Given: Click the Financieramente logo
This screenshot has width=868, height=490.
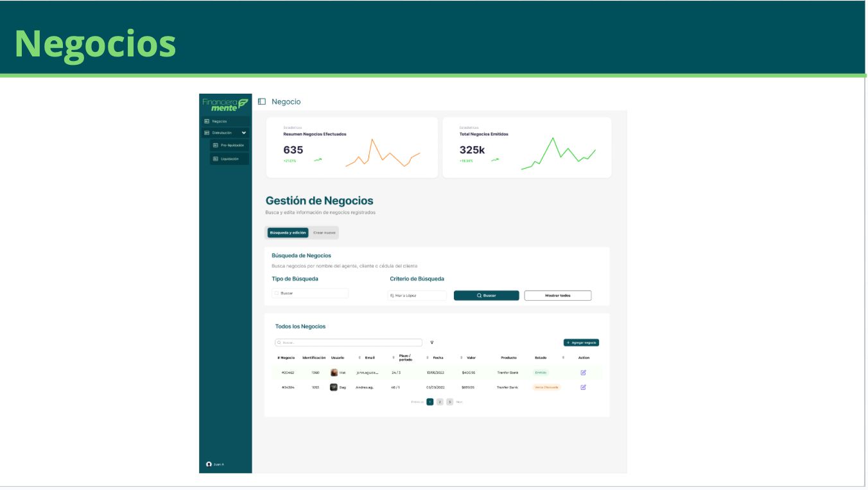Looking at the screenshot, I should 225,104.
